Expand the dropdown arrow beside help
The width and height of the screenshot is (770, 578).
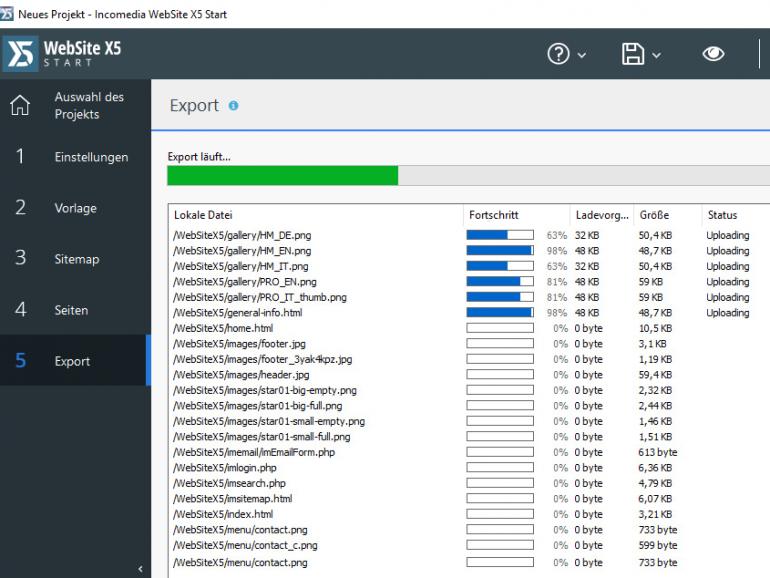click(582, 55)
